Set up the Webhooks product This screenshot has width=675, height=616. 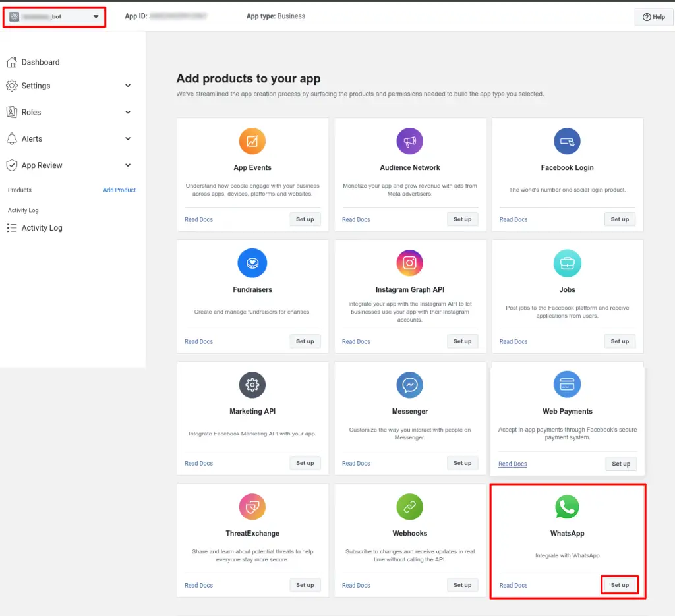click(462, 585)
